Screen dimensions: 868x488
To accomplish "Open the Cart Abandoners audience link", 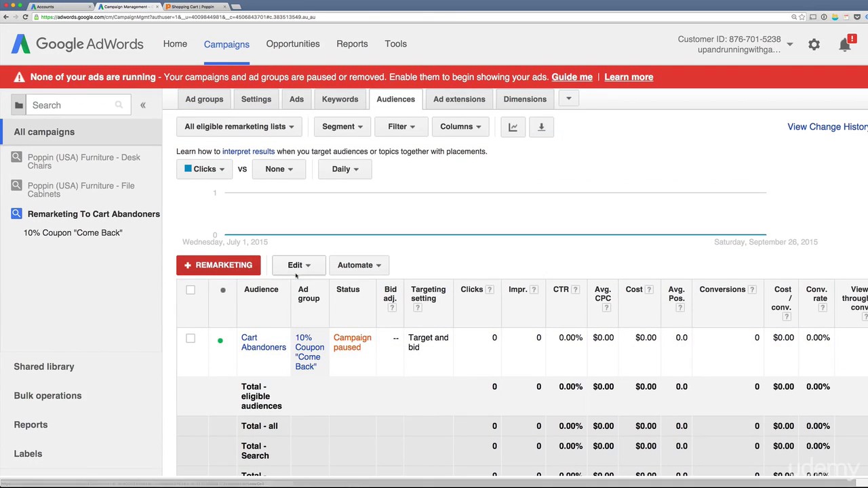I will tap(264, 342).
